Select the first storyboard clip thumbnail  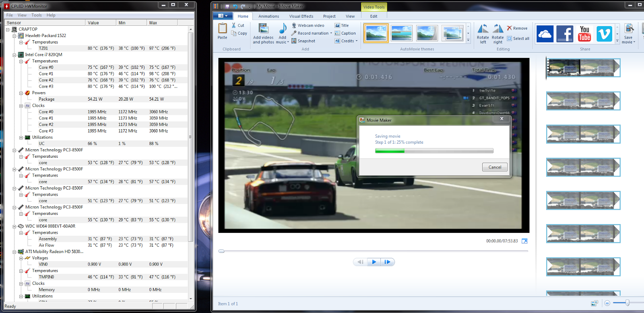583,68
